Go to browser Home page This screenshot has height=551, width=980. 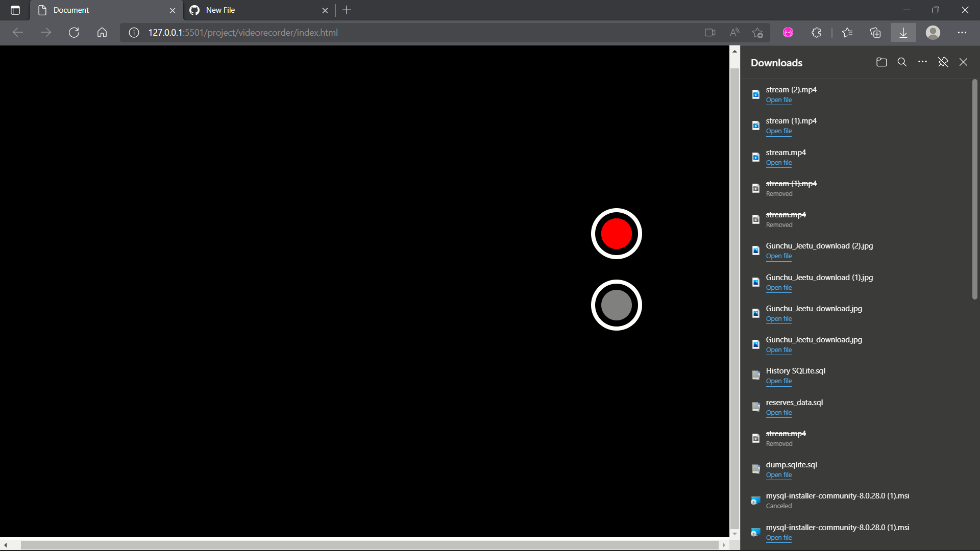coord(102,33)
